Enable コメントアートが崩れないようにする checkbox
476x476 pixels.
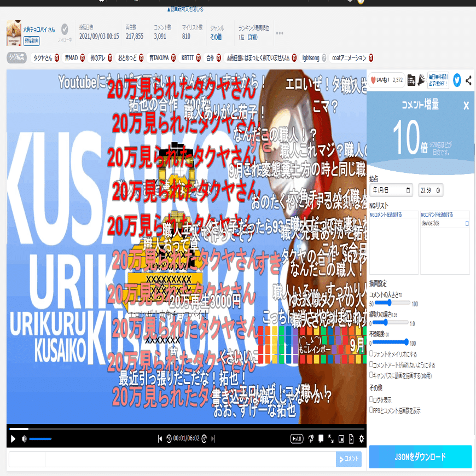371,364
